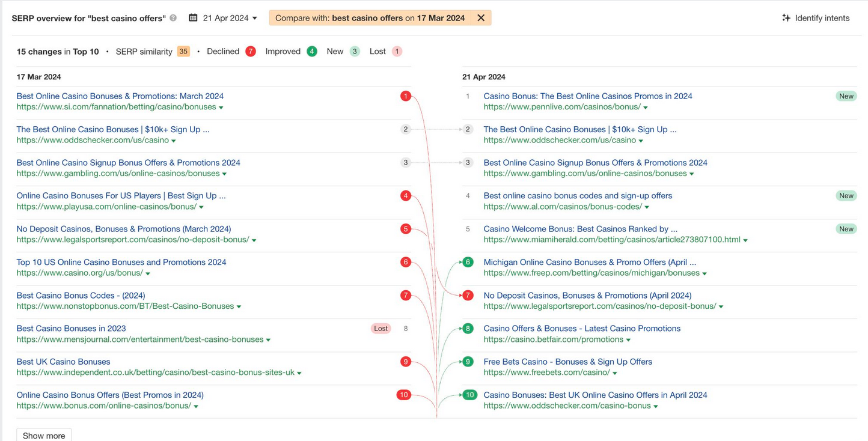Open Top 10 US Online Casino Bonuses link
868x441 pixels.
(121, 262)
